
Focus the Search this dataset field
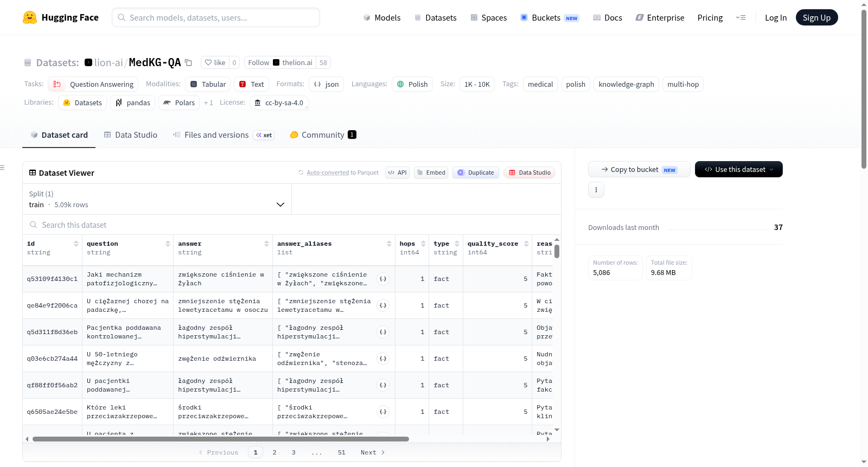click(x=292, y=225)
